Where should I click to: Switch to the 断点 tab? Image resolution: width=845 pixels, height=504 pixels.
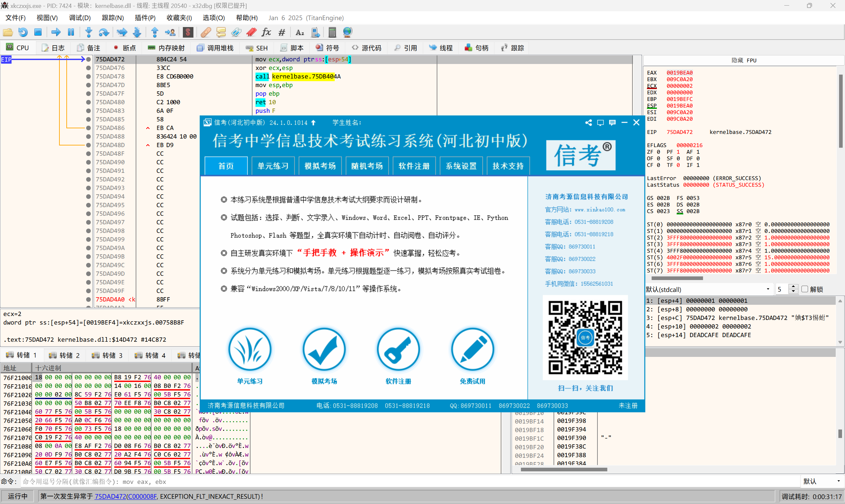[124, 48]
